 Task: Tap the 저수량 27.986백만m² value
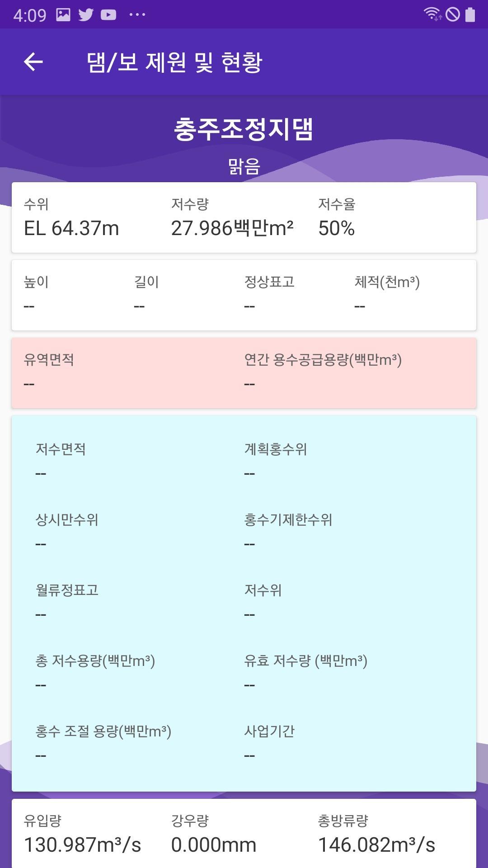pos(232,228)
